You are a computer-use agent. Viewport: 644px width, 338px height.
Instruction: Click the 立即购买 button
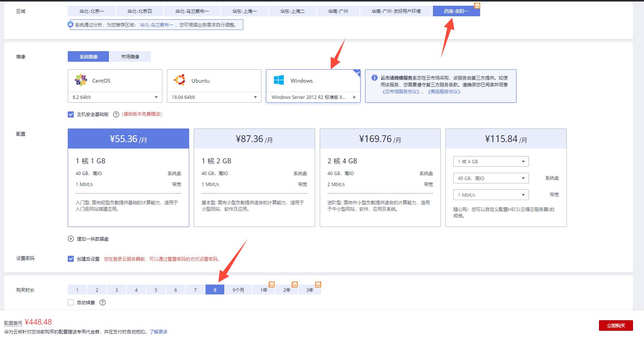tap(616, 325)
